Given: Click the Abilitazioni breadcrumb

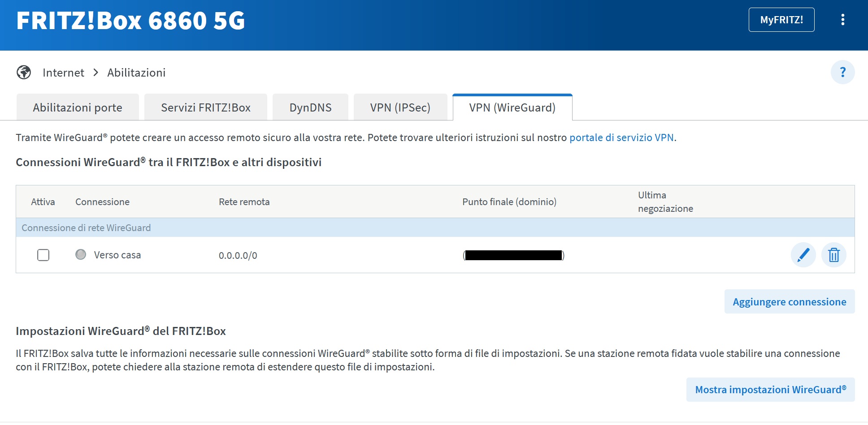Looking at the screenshot, I should 136,73.
